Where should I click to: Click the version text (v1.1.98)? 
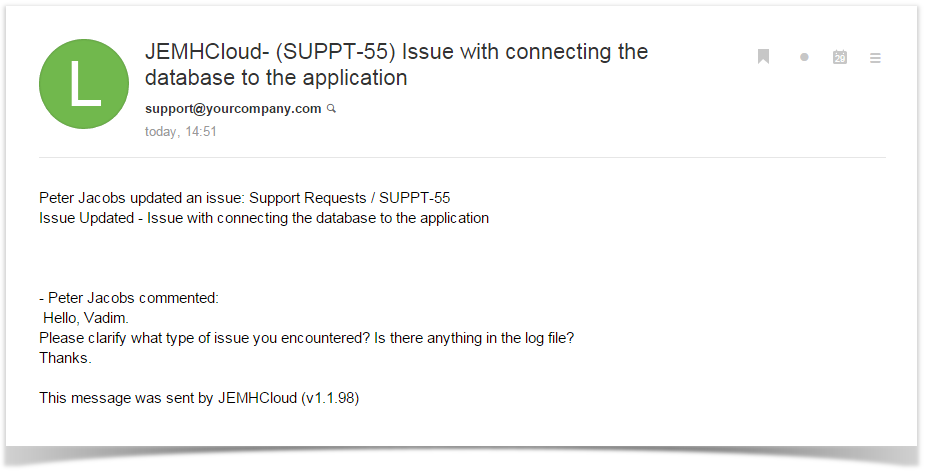point(330,398)
